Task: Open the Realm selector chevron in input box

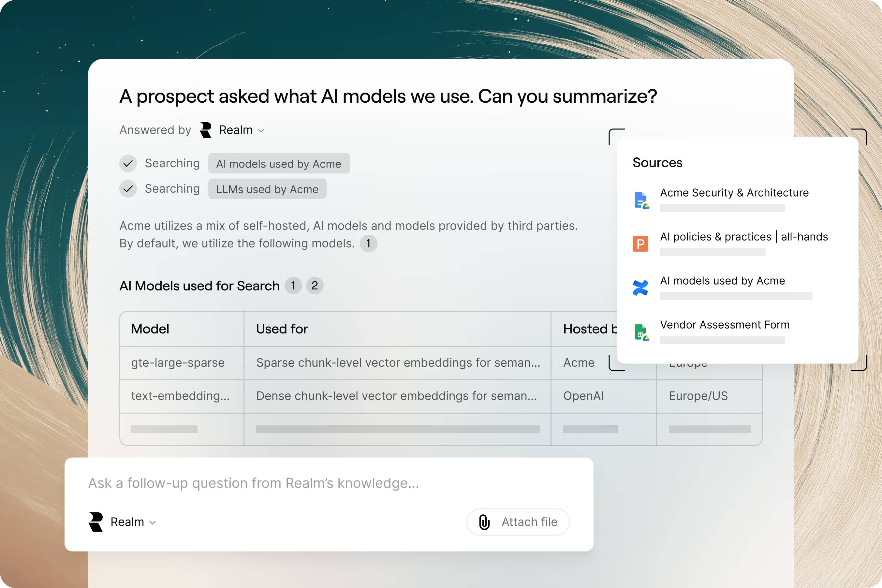Action: [153, 522]
